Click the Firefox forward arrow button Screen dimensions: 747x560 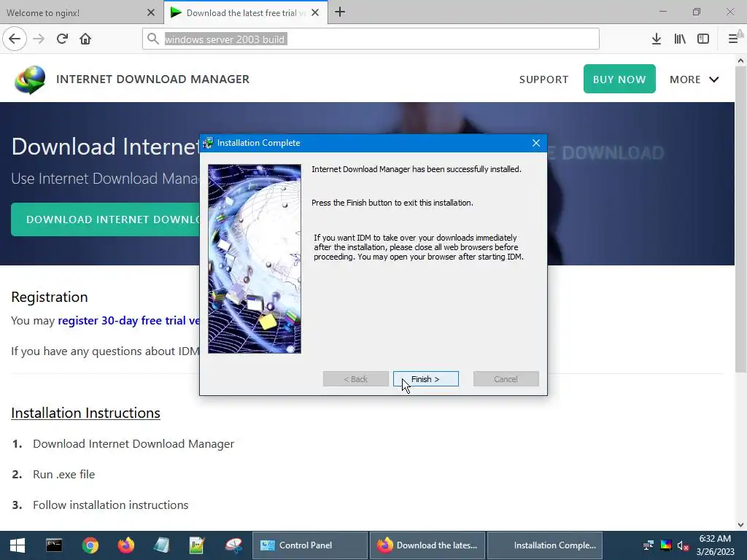[x=39, y=39]
